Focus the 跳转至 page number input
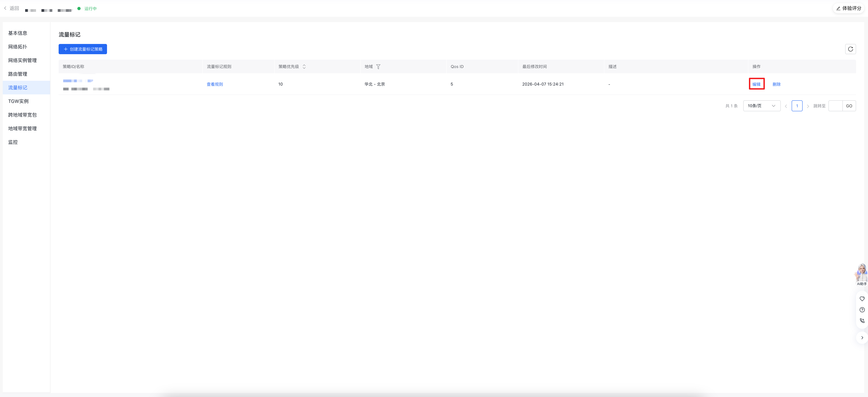868x397 pixels. pyautogui.click(x=835, y=106)
